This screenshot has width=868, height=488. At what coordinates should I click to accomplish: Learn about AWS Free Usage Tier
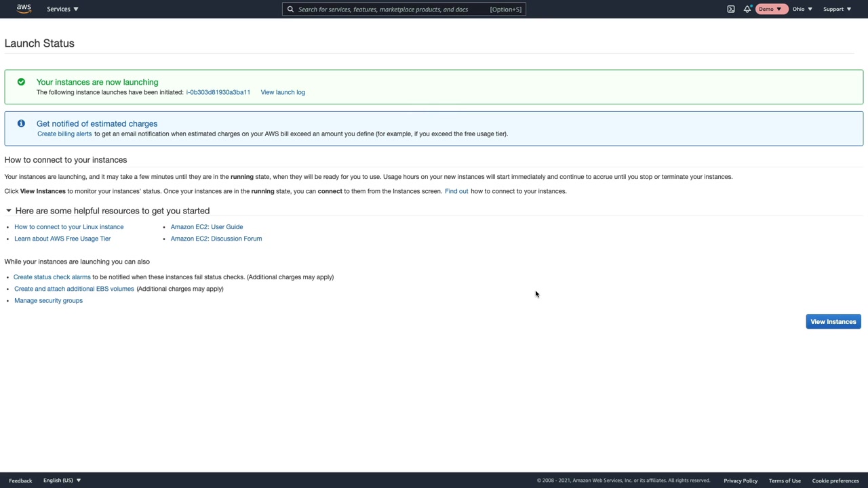tap(62, 239)
